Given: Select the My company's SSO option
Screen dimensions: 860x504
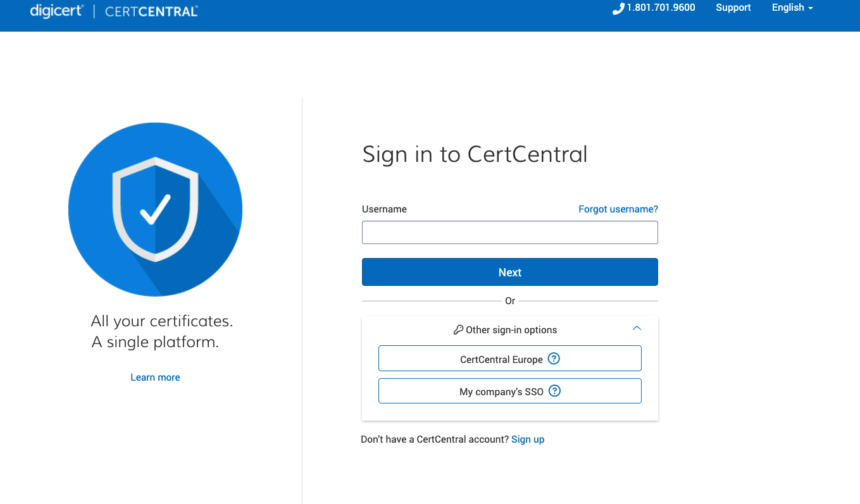Looking at the screenshot, I should click(x=509, y=391).
